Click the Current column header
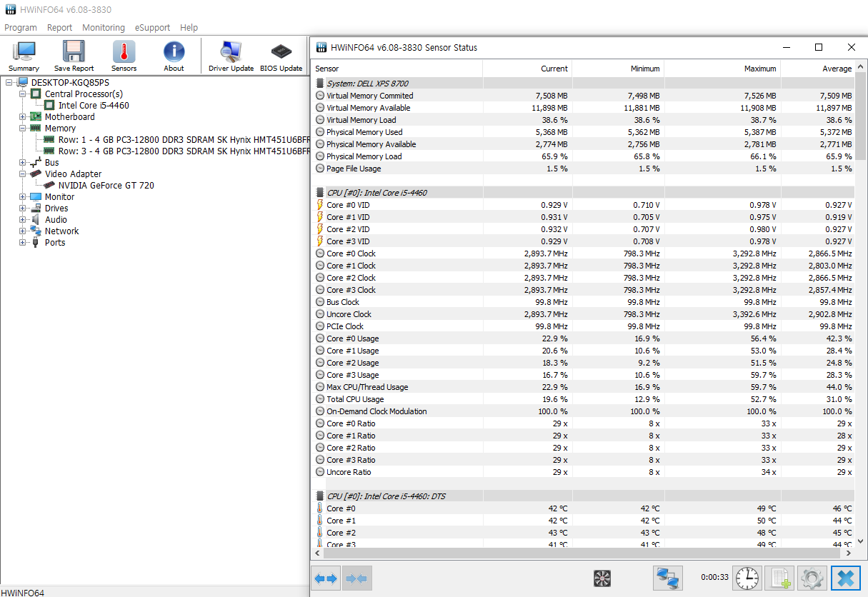Viewport: 868px width, 597px height. pos(527,69)
